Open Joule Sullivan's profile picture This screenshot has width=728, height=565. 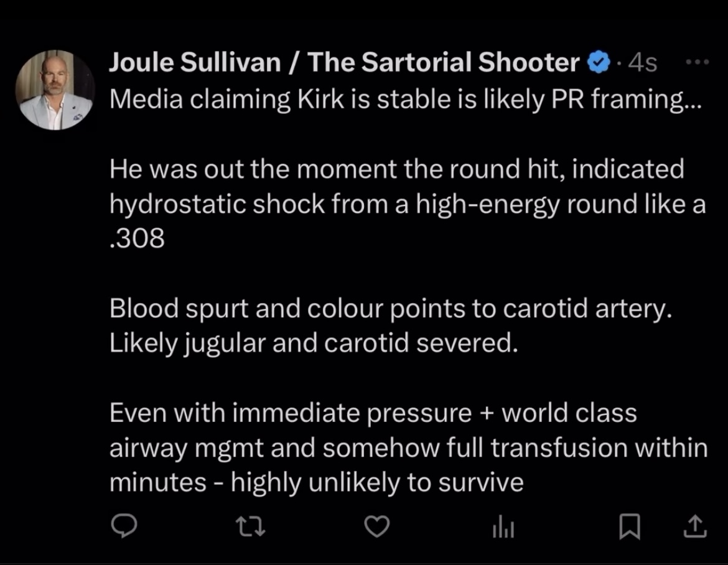click(55, 90)
